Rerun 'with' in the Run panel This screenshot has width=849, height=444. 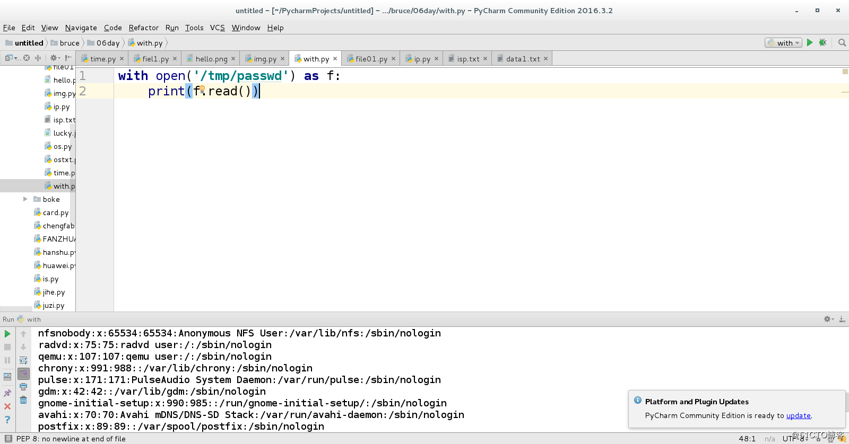(x=8, y=334)
